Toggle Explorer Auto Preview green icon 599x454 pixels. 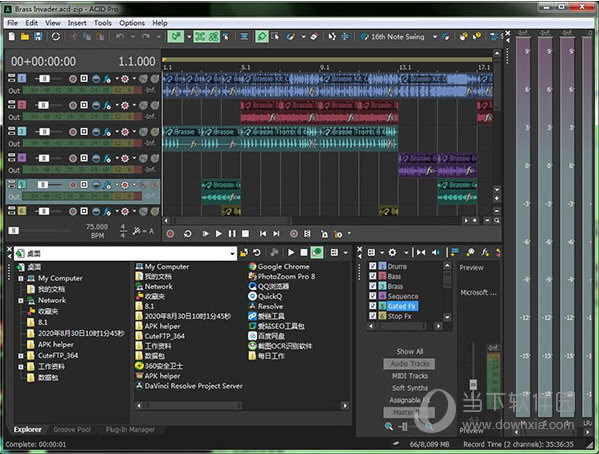click(x=317, y=253)
